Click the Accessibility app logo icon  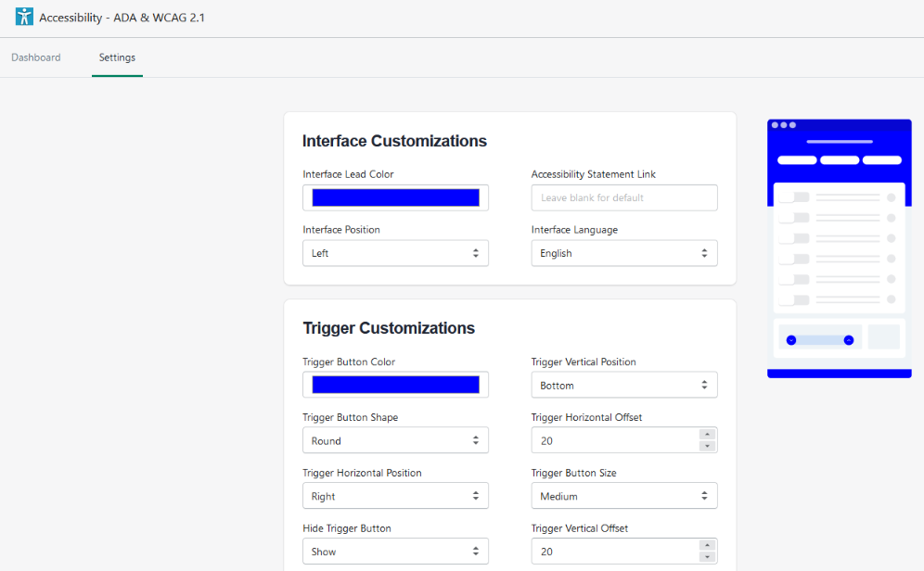(x=24, y=17)
